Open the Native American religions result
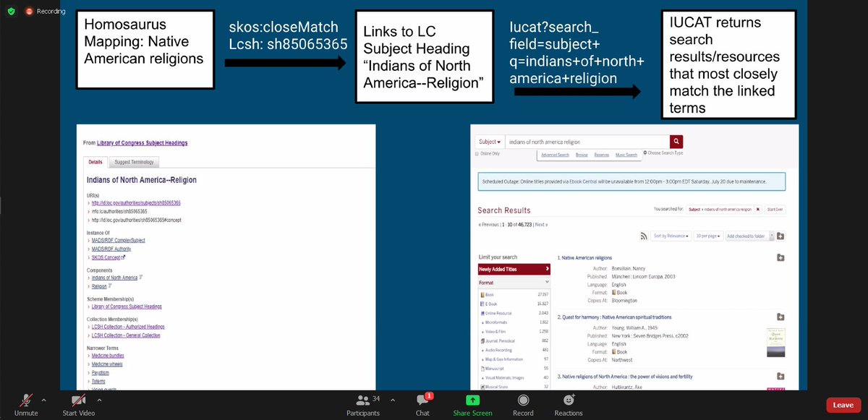Image resolution: width=868 pixels, height=420 pixels. click(586, 257)
